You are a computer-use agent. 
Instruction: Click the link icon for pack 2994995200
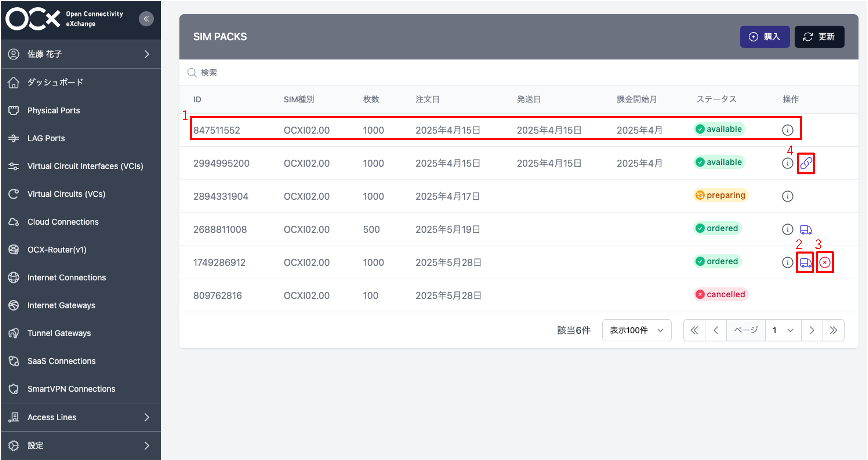point(806,163)
